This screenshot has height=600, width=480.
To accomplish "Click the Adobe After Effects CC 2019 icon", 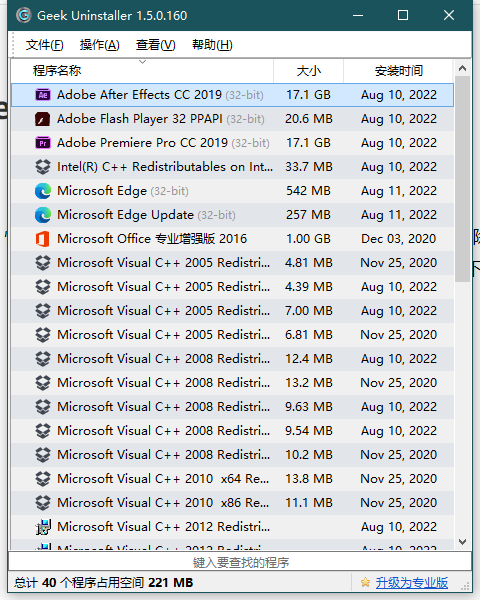I will click(x=43, y=95).
